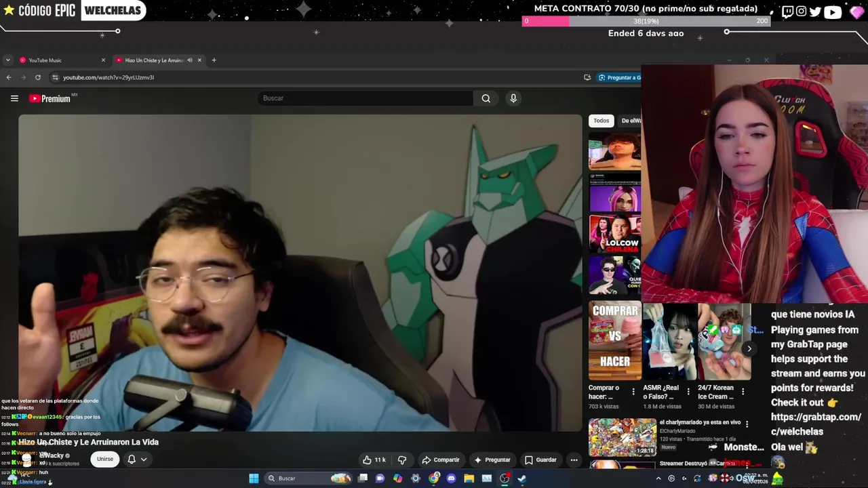Open a new browser tab with plus
This screenshot has height=488, width=868.
(x=214, y=60)
